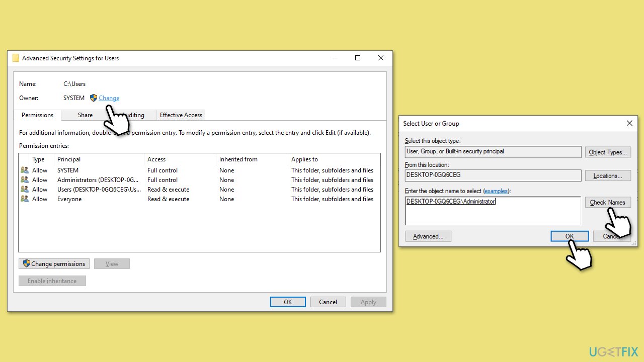Click the Locations button
The image size is (644, 362).
point(607,176)
